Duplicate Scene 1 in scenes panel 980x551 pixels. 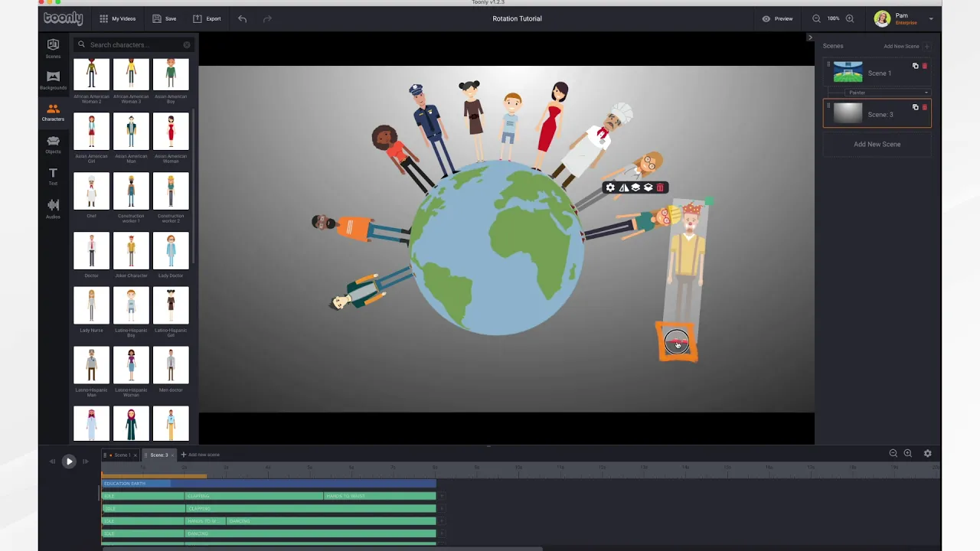pos(915,66)
